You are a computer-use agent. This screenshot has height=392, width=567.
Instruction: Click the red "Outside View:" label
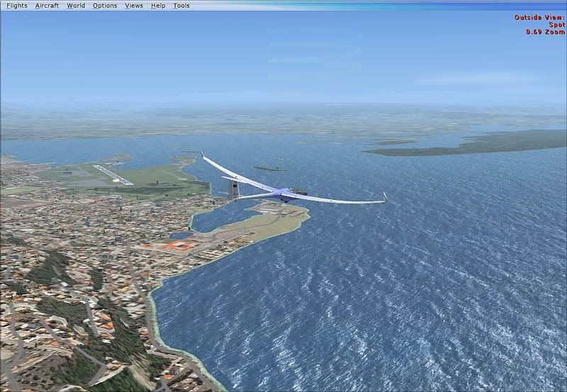pyautogui.click(x=539, y=18)
